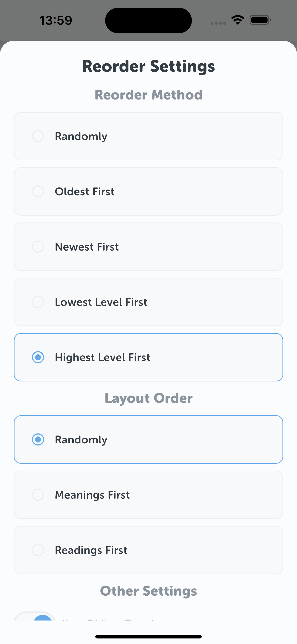The width and height of the screenshot is (297, 644).
Task: Select Newest First radio option
Action: pyautogui.click(x=38, y=247)
